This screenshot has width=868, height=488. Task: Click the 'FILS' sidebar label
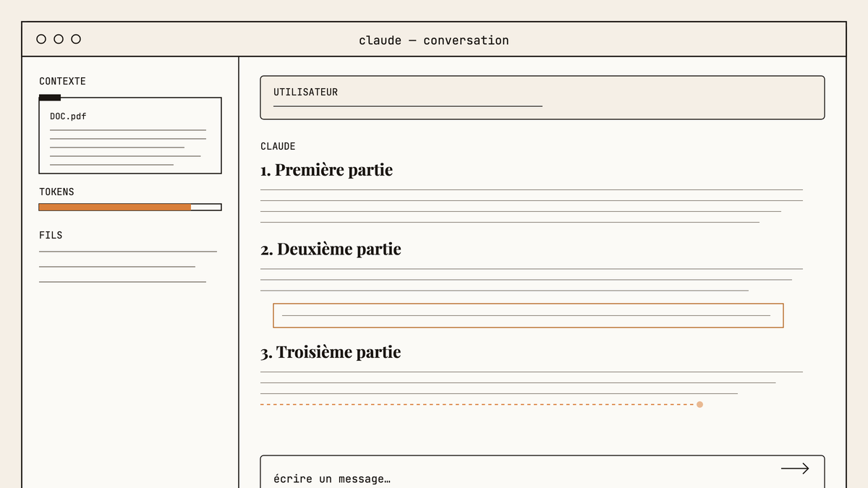[51, 235]
